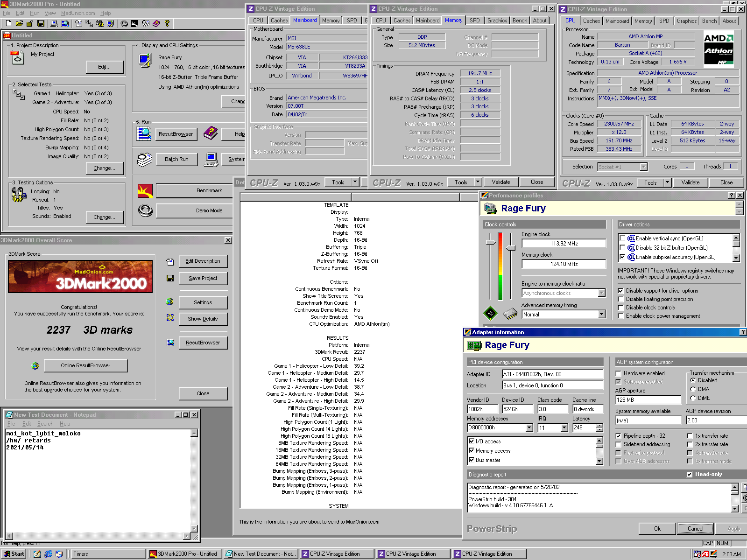This screenshot has width=747, height=560.
Task: Check Disable floating point precision
Action: tap(620, 299)
